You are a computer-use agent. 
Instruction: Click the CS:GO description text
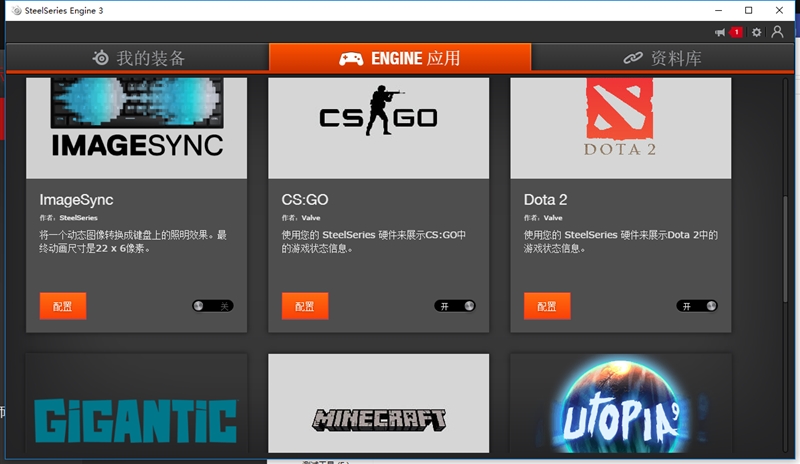(373, 242)
